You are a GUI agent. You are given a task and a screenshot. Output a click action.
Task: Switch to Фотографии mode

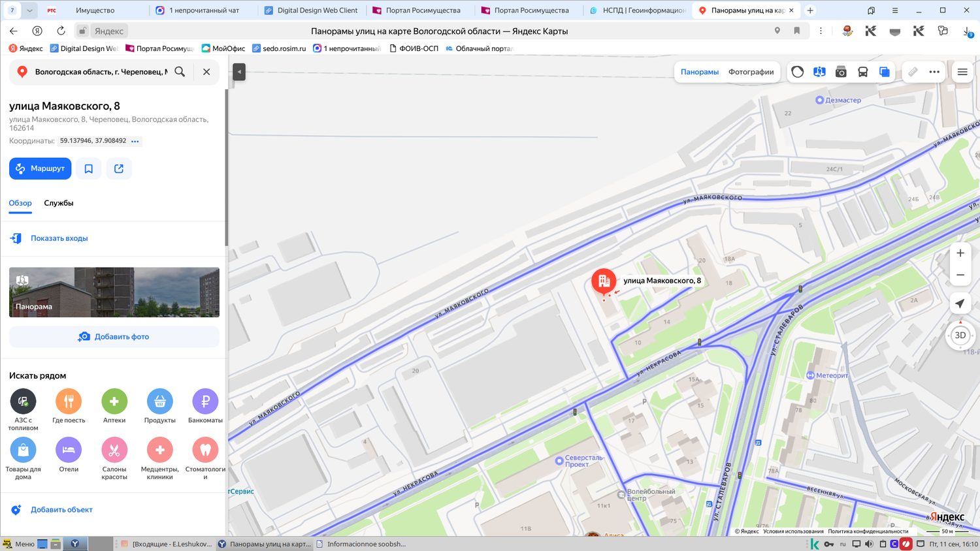[751, 72]
